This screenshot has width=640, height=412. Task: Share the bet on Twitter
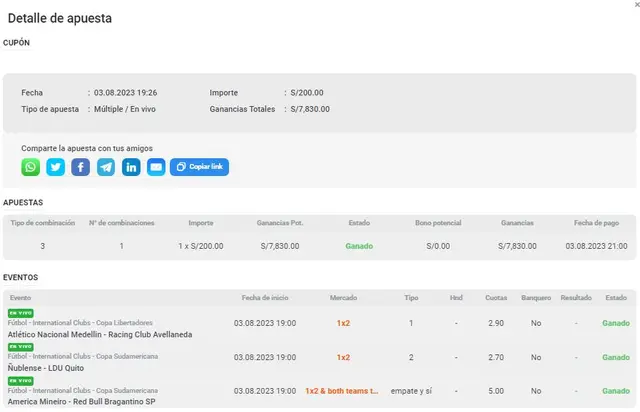click(x=56, y=167)
